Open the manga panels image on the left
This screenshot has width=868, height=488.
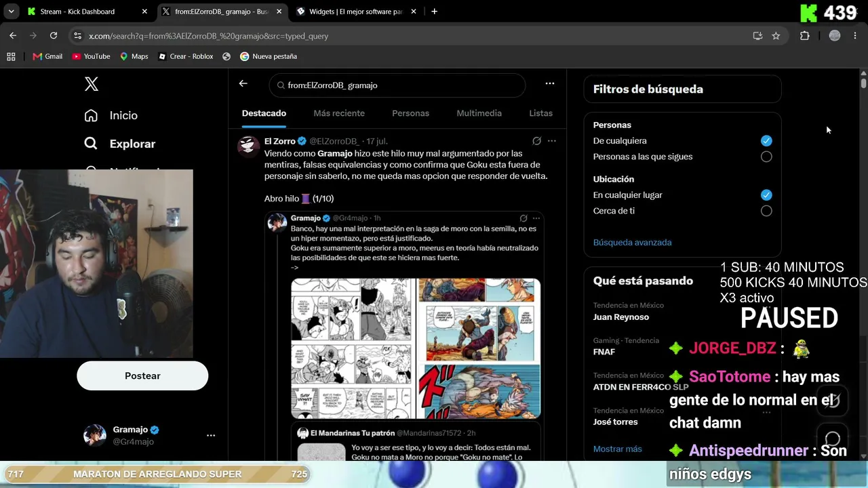tap(353, 348)
